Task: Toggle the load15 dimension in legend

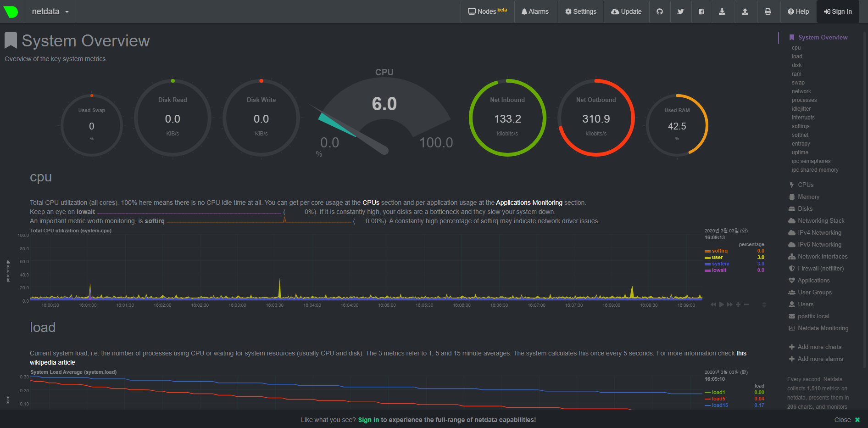Action: pyautogui.click(x=719, y=405)
